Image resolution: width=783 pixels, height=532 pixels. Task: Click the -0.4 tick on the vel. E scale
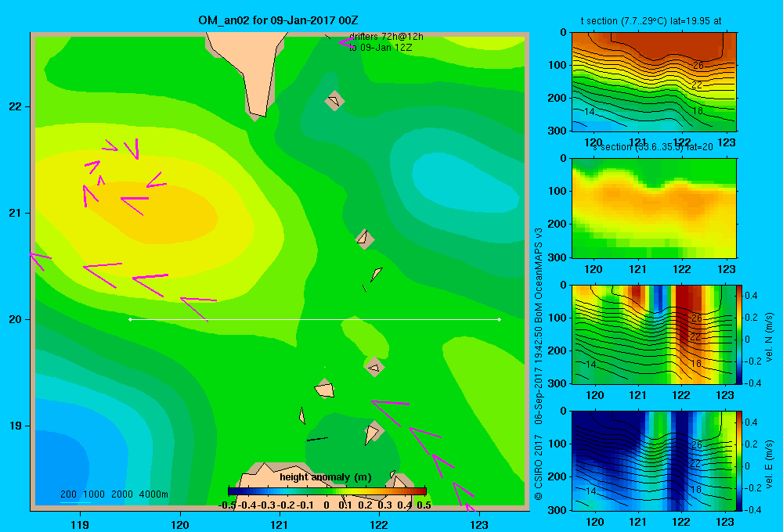point(752,509)
